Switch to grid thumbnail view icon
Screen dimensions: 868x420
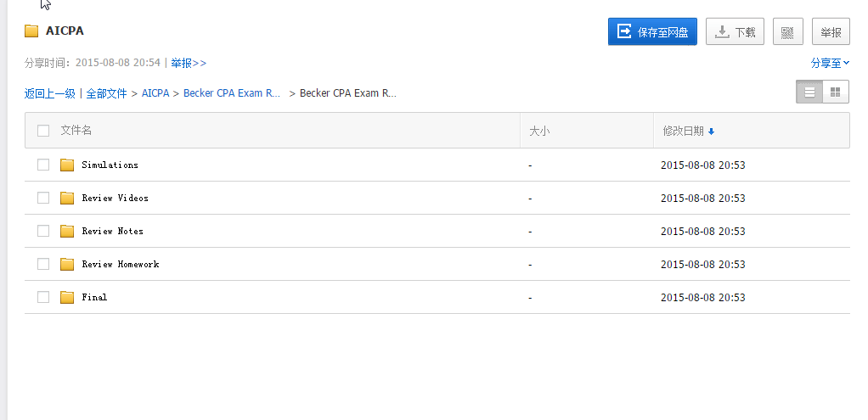835,92
